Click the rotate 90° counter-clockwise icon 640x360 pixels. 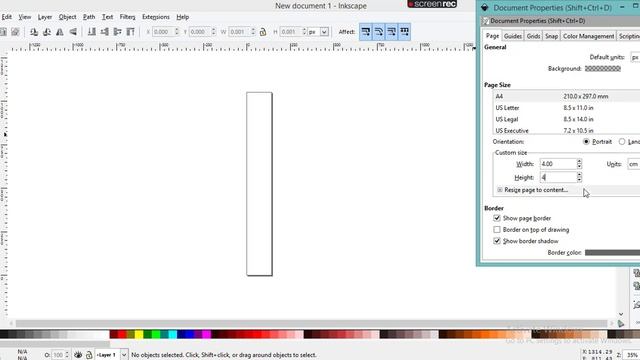pos(34,32)
